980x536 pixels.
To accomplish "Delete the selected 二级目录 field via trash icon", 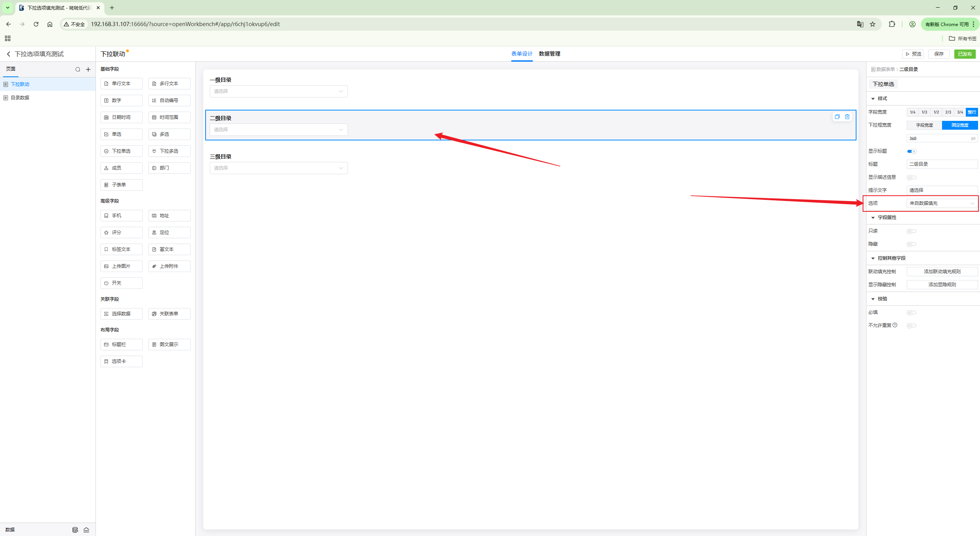I will pos(847,117).
